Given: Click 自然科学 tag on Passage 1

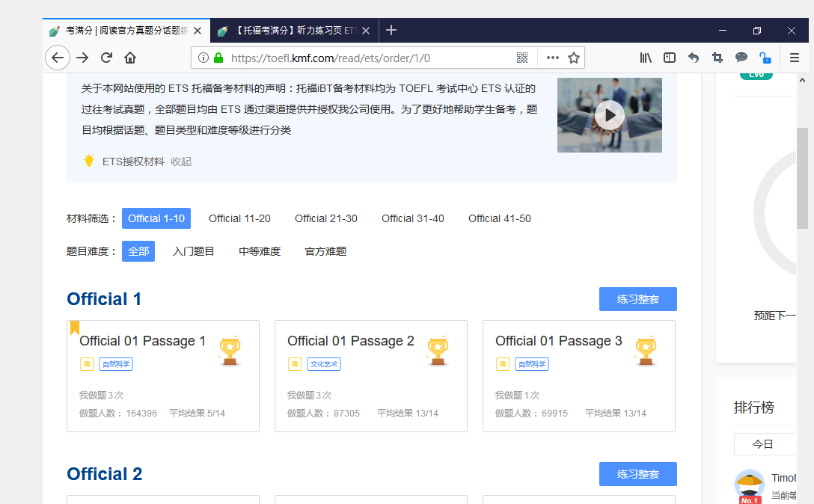Looking at the screenshot, I should point(116,364).
